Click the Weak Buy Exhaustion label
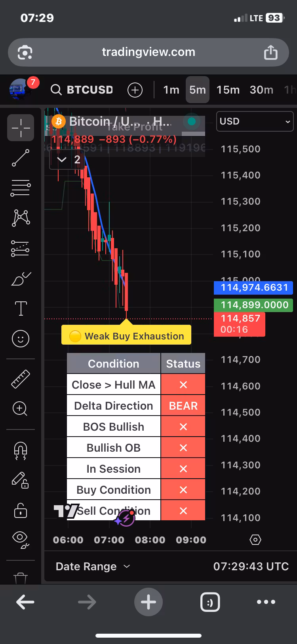The image size is (297, 644). [x=126, y=335]
